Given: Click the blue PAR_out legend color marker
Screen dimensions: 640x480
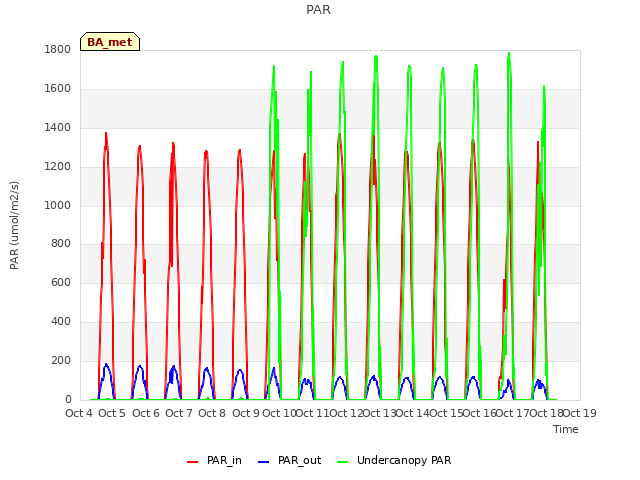Looking at the screenshot, I should [x=264, y=462].
